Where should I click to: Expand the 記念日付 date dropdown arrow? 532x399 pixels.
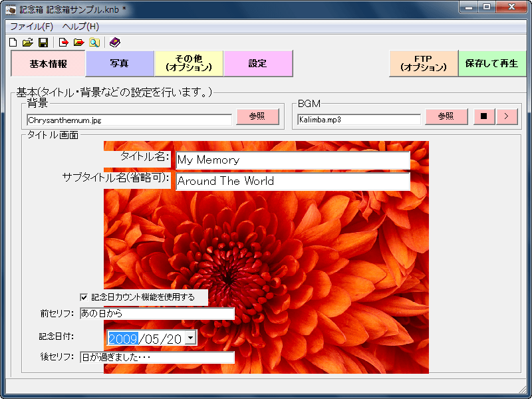(191, 338)
